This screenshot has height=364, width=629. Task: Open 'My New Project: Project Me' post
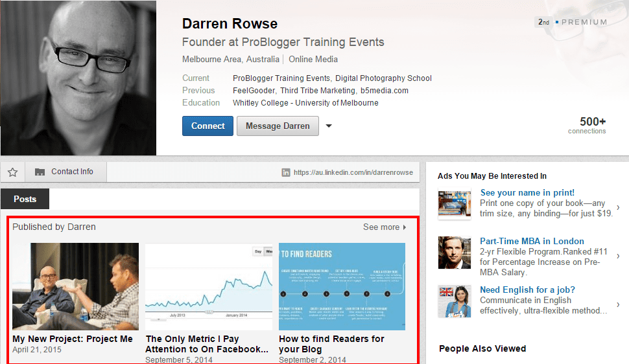click(73, 339)
